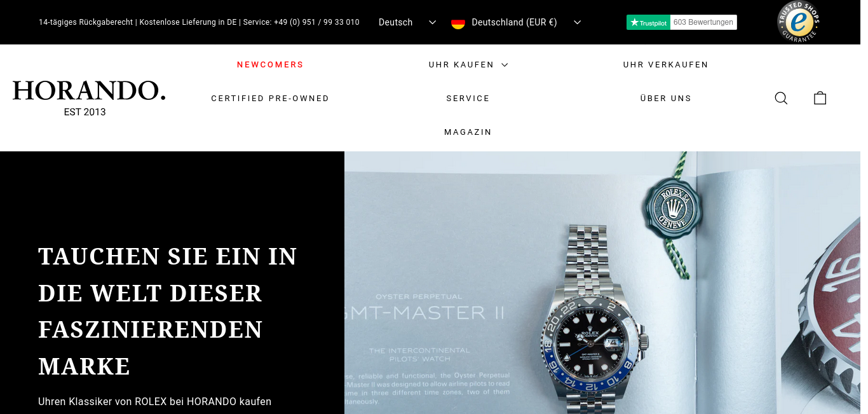The width and height of the screenshot is (868, 414).
Task: Select the SERVICE navigation item
Action: click(x=468, y=99)
